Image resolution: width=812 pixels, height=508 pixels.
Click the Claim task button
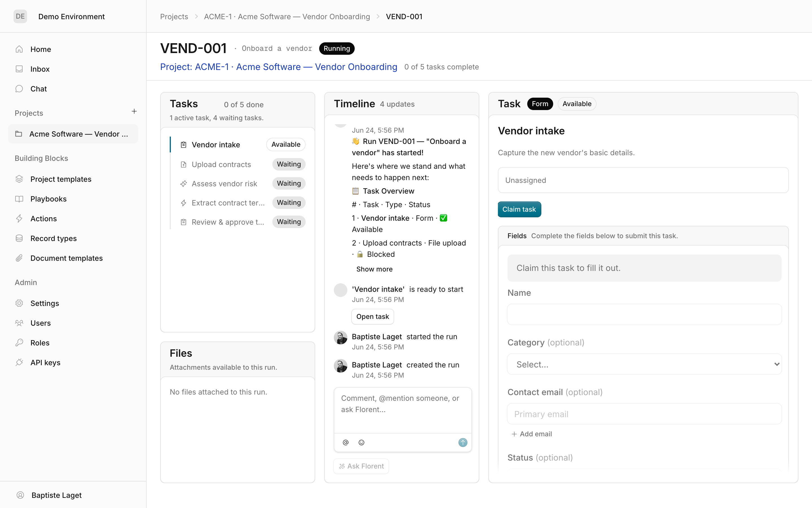(x=519, y=209)
